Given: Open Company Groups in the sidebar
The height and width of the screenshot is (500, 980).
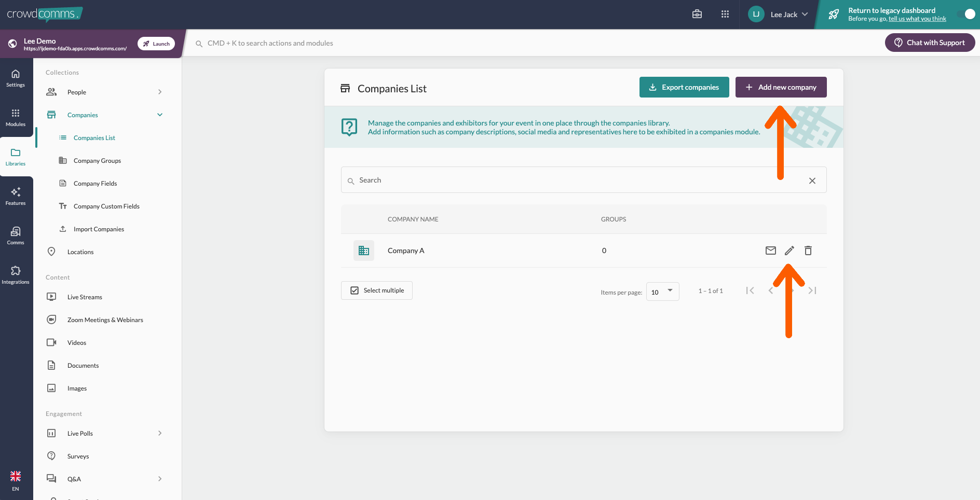Looking at the screenshot, I should (x=97, y=161).
